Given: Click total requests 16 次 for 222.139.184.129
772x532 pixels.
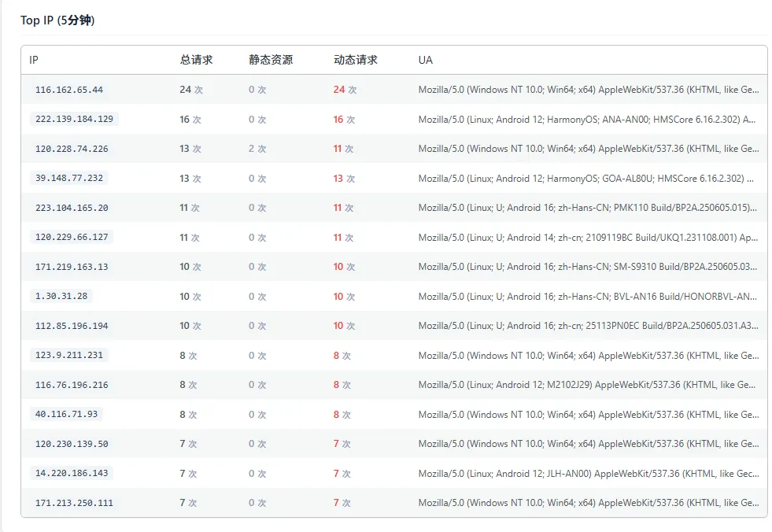Looking at the screenshot, I should [190, 119].
